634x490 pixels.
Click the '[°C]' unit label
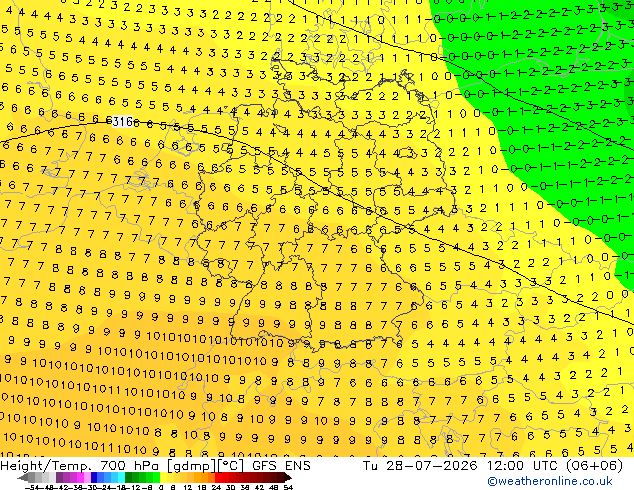coord(231,466)
